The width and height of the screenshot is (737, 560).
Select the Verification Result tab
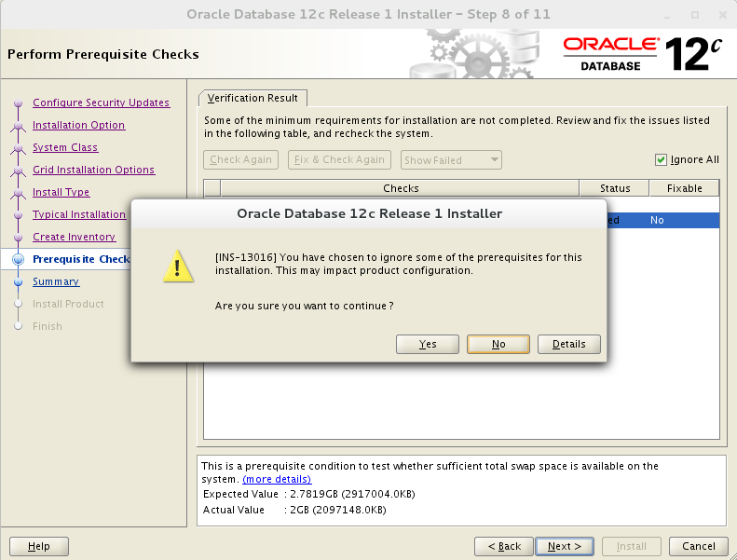[x=252, y=98]
